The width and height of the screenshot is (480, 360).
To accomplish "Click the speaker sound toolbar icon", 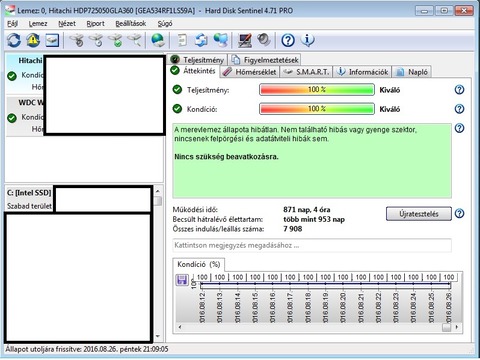I will point(264,40).
